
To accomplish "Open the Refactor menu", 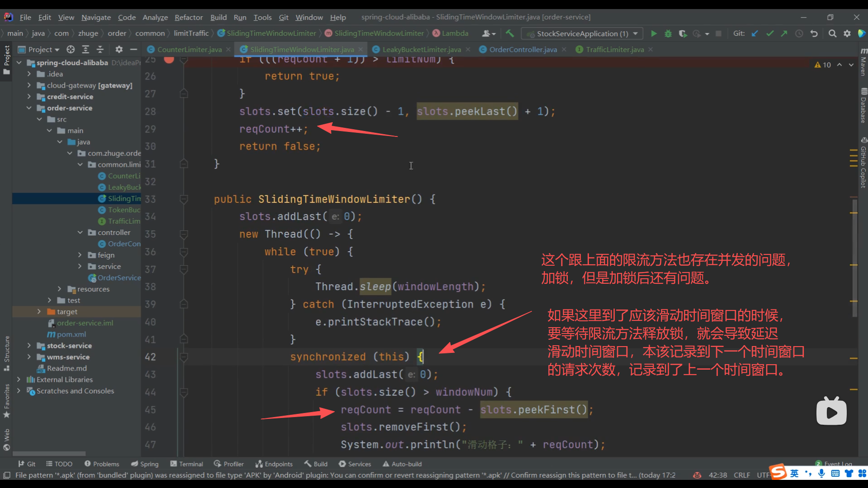I will 189,17.
